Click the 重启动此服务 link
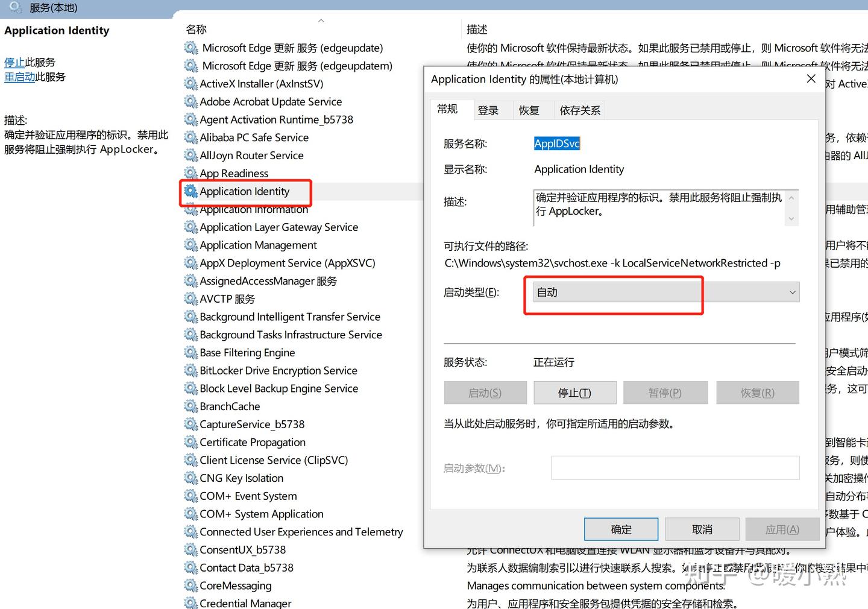Screen dimensions: 868x609 (x=20, y=77)
